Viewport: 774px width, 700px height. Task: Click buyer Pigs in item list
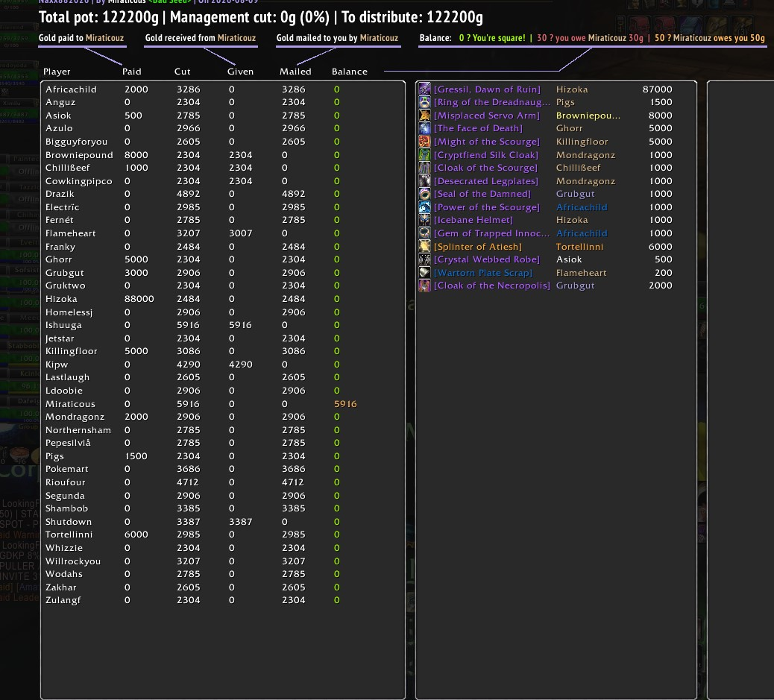[x=565, y=103]
